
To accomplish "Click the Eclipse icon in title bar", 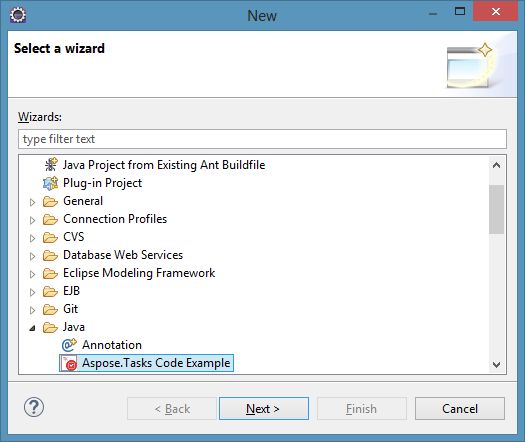I will click(18, 15).
